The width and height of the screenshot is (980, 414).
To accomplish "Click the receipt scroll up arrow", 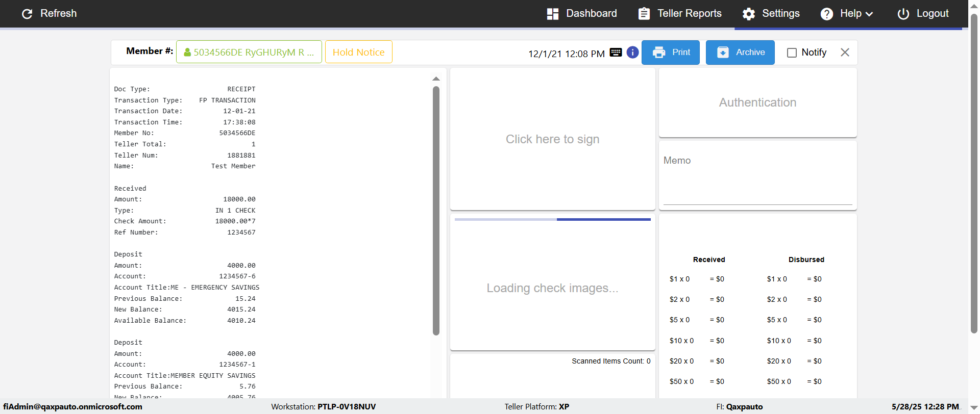I will pos(436,79).
